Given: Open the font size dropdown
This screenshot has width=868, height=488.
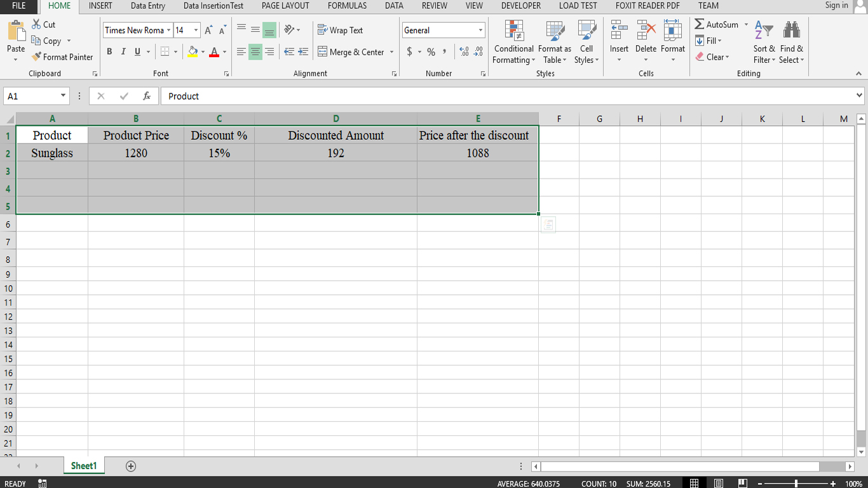Looking at the screenshot, I should pyautogui.click(x=196, y=30).
